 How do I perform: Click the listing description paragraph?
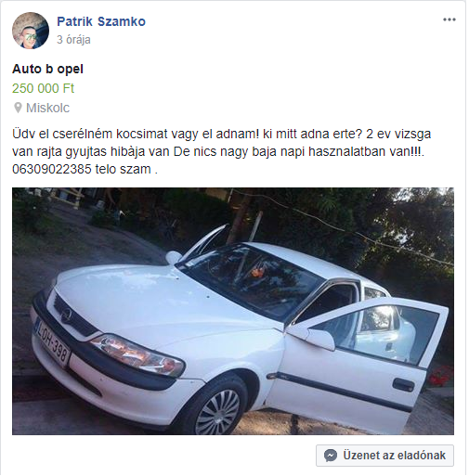point(221,151)
